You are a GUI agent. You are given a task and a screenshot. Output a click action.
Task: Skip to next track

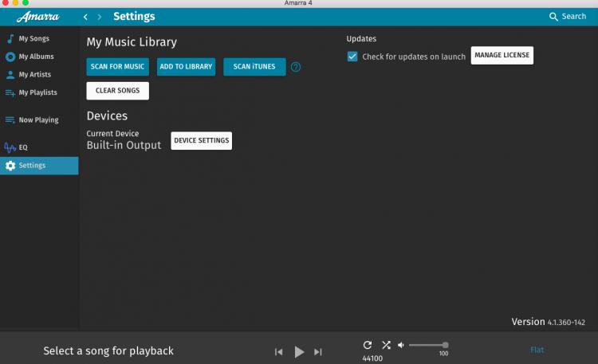click(318, 352)
